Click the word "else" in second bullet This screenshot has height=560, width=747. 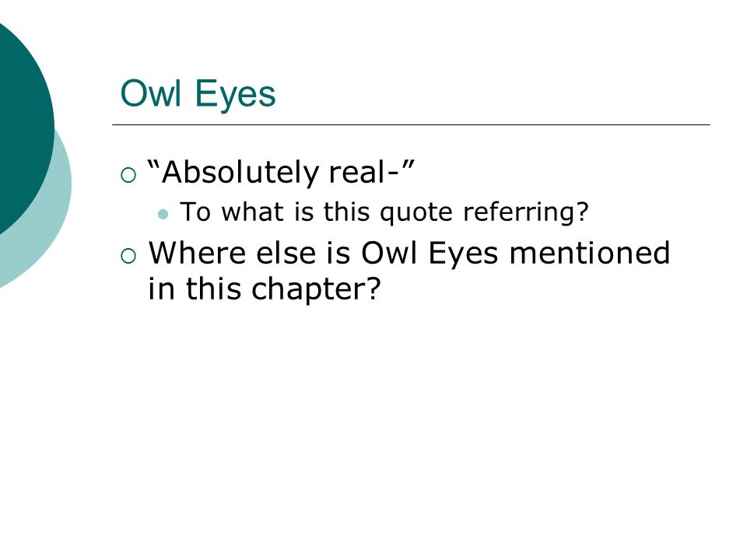pos(286,252)
